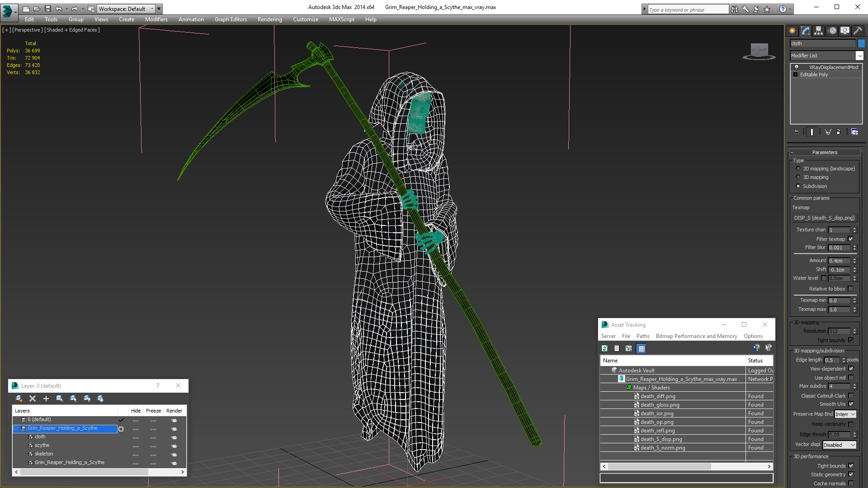Open the quick access toolbar customize arrow
Screen dimensions: 868x488
tap(159, 9)
